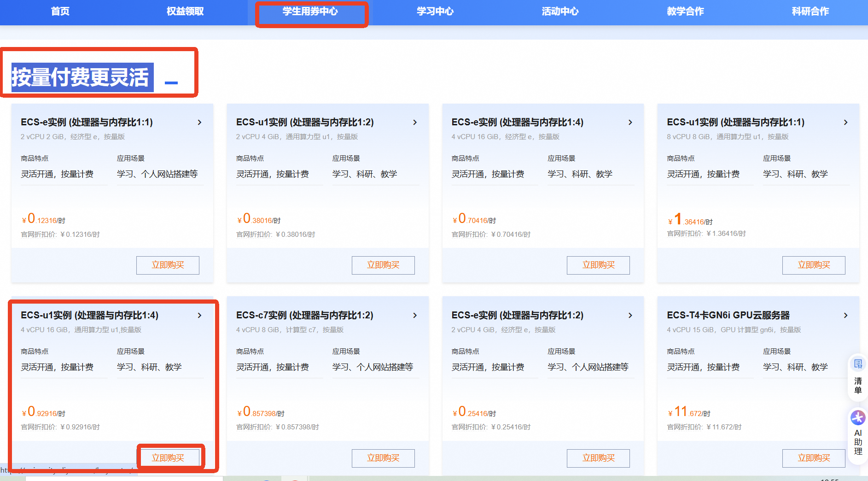Open ECS-e实例 (处理器与内存比1:2) title
This screenshot has width=868, height=481.
(518, 316)
